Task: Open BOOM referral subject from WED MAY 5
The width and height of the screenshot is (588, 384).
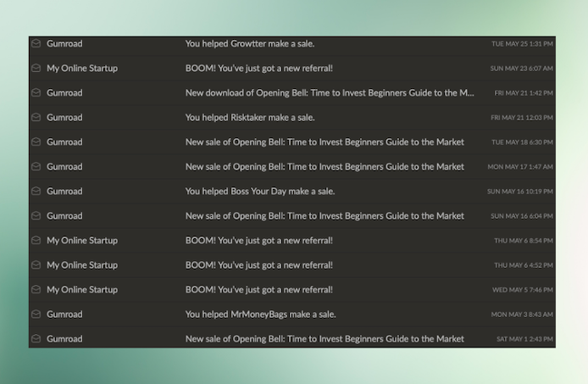Action: pos(259,290)
